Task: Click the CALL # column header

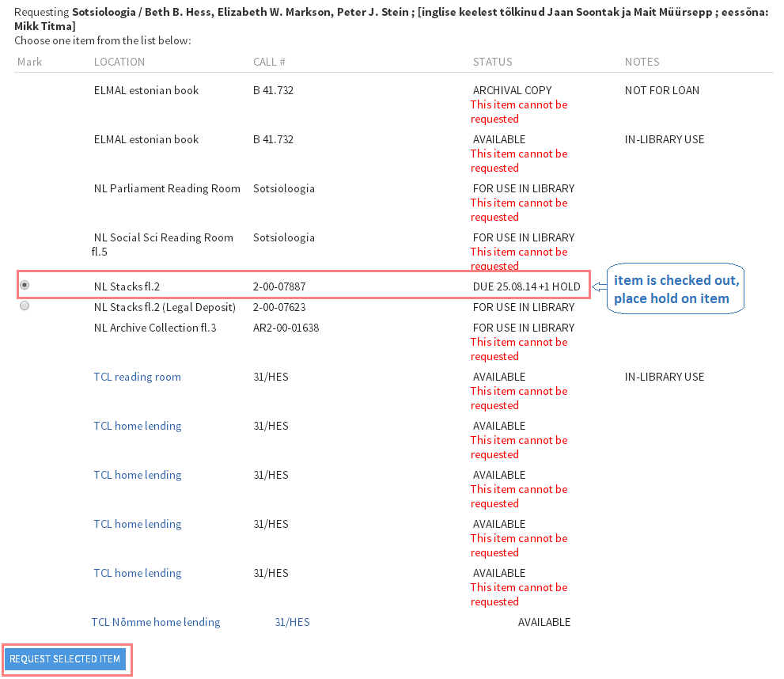Action: [x=269, y=62]
